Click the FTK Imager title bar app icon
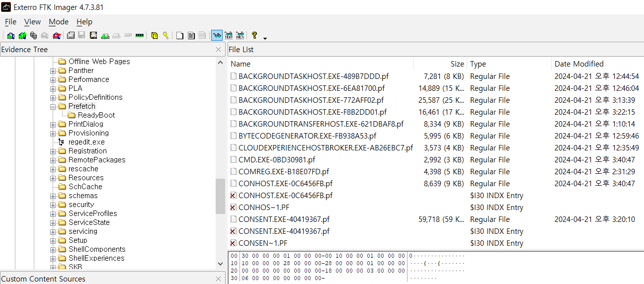 click(6, 7)
